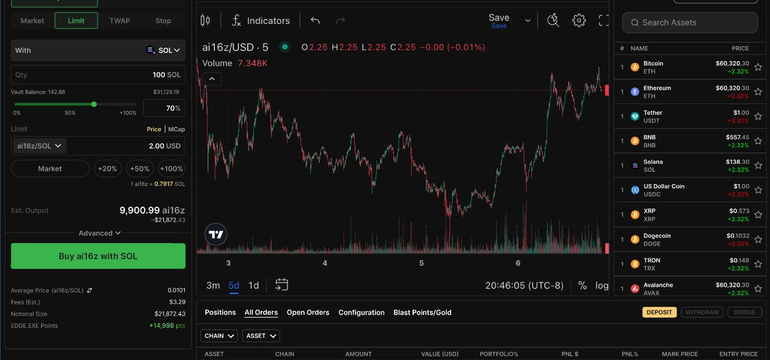Expand the Advanced options
The width and height of the screenshot is (770, 360).
point(99,233)
